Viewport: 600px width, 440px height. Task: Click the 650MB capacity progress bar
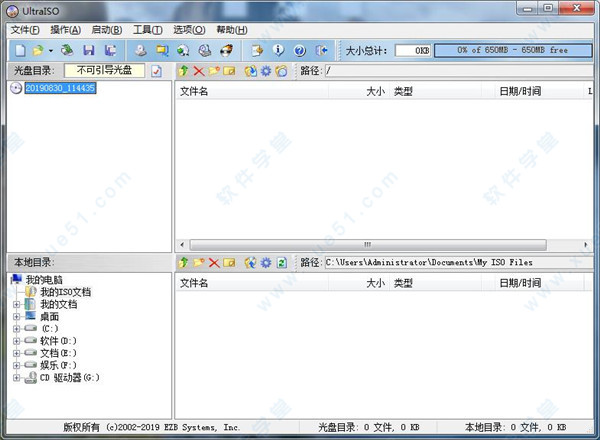pyautogui.click(x=513, y=51)
